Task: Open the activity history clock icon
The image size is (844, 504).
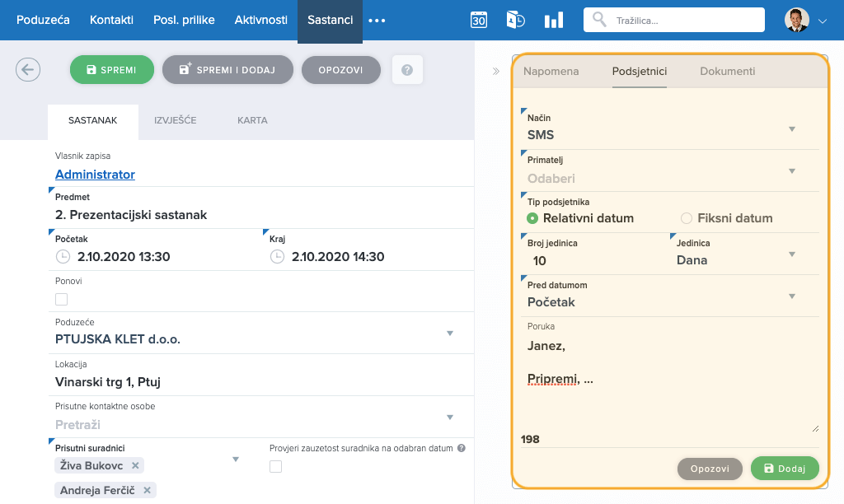Action: [516, 20]
